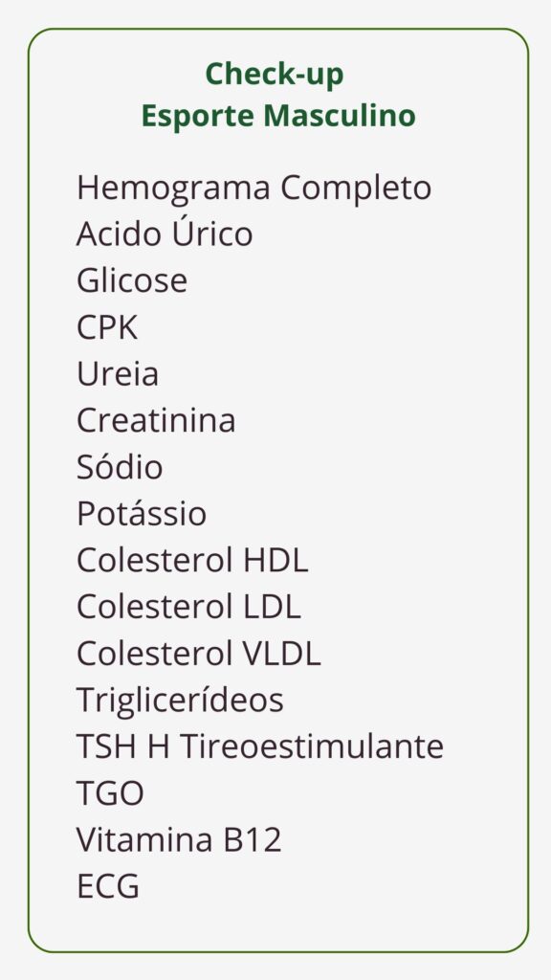The image size is (551, 980).
Task: Select the ECG exam entry
Action: [107, 886]
